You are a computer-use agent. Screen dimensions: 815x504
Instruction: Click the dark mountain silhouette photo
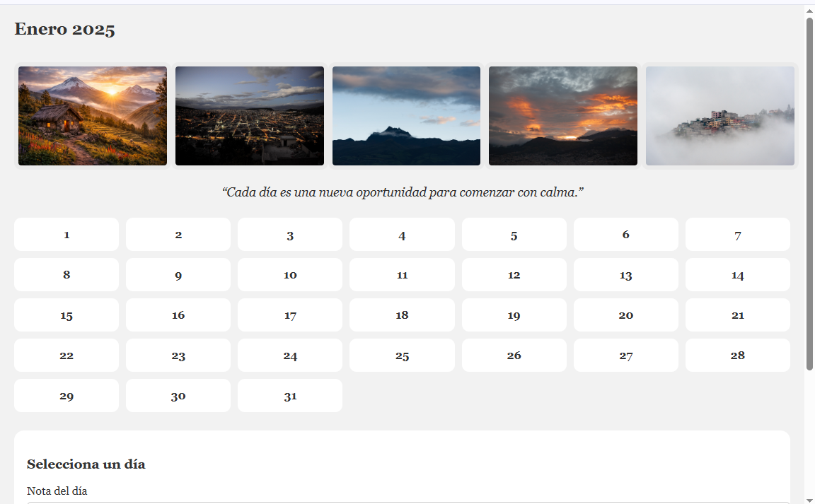(406, 116)
